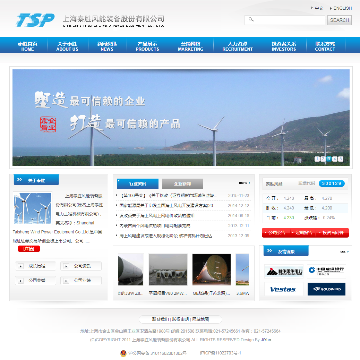
Task: Click more link beside the partners heading
Action: tap(344, 252)
